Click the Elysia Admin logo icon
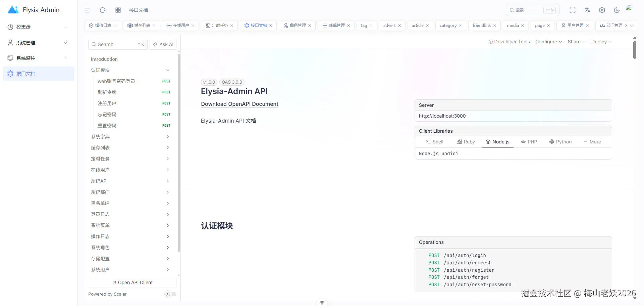Screen dimensions: 644x306 (x=13, y=10)
